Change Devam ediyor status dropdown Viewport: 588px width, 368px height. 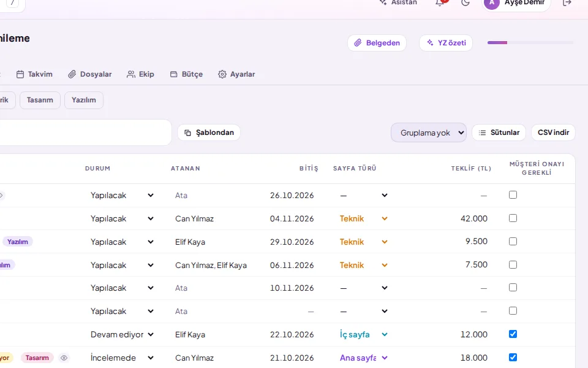pyautogui.click(x=122, y=335)
